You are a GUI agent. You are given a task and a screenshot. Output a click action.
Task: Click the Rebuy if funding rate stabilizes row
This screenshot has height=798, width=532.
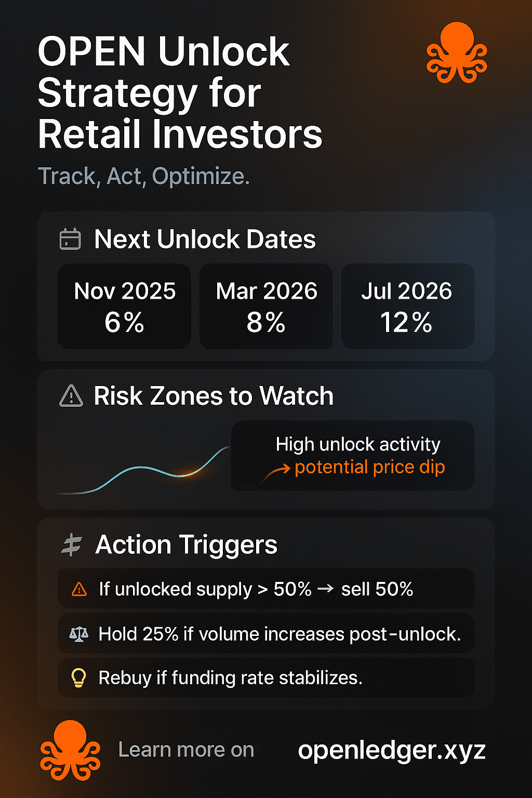(266, 678)
